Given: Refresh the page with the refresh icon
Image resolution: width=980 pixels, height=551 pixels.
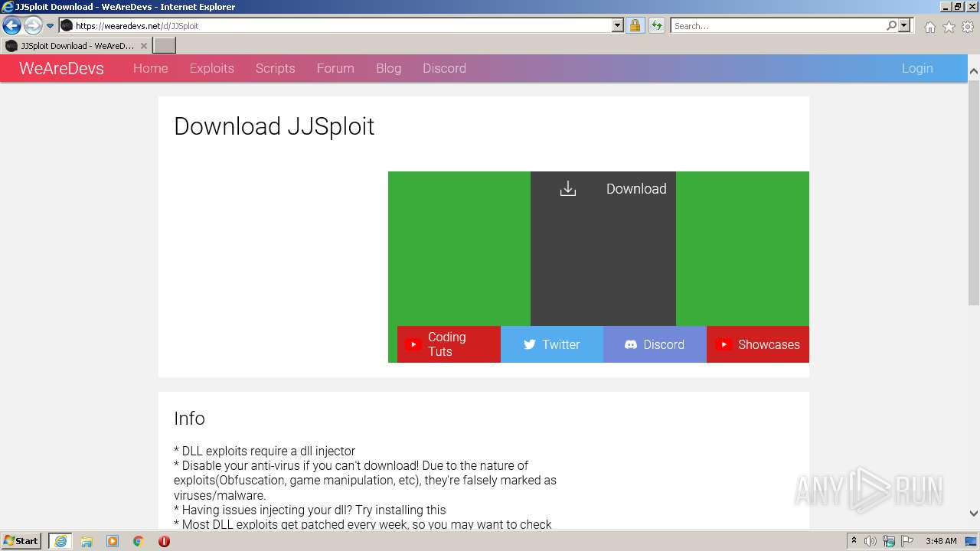Looking at the screenshot, I should tap(657, 25).
